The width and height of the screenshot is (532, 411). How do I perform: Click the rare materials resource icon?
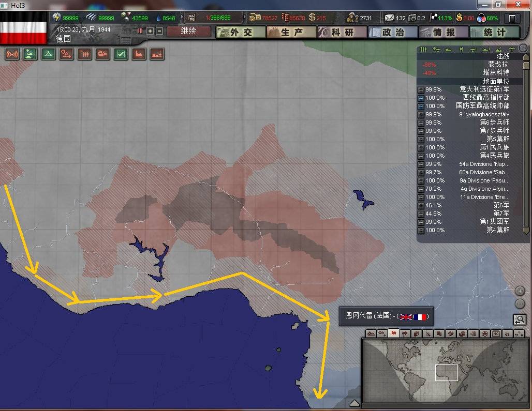[126, 16]
